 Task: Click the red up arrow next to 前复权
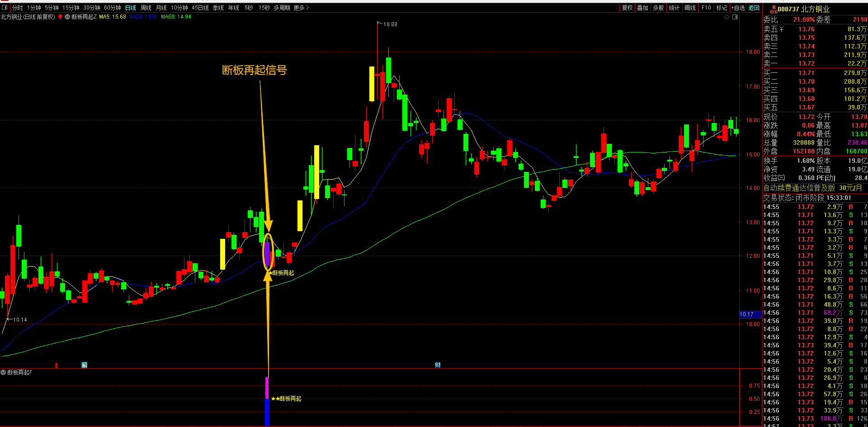60,17
